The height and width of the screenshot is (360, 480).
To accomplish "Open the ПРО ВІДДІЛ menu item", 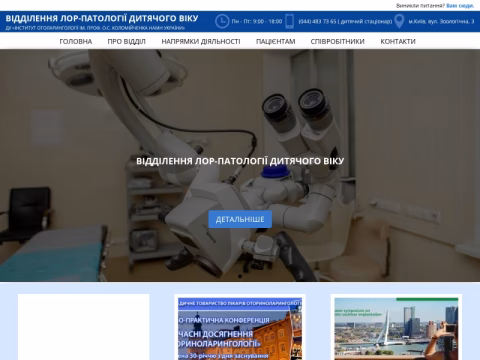I will coord(126,42).
